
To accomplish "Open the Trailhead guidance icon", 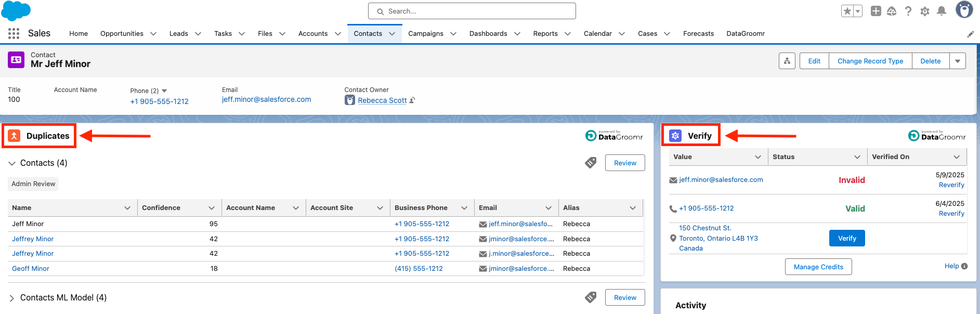I will click(x=892, y=11).
